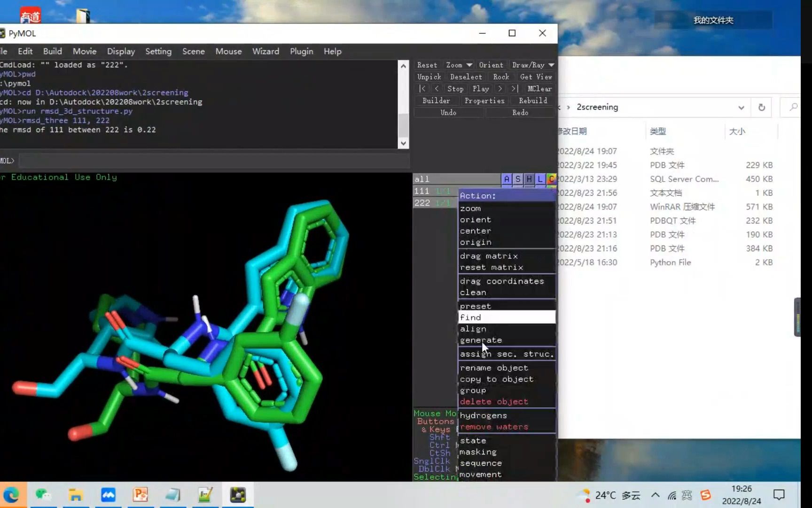Open Microsoft Edge from the taskbar
This screenshot has height=508, width=812.
click(12, 495)
